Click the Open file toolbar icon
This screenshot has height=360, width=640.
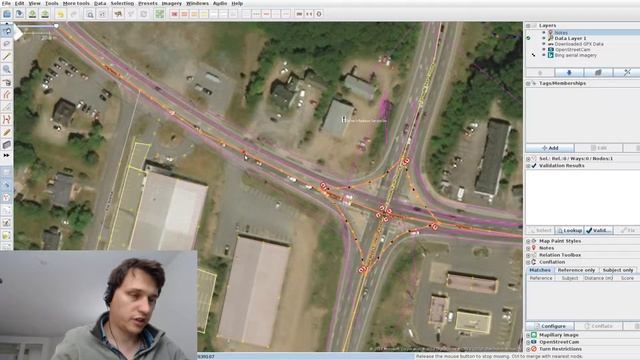coord(7,14)
